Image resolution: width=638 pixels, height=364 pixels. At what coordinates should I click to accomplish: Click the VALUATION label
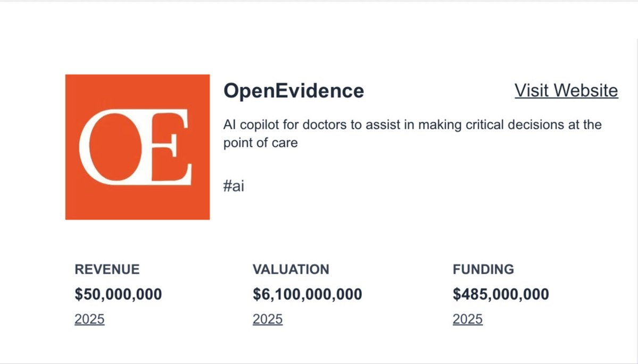291,269
